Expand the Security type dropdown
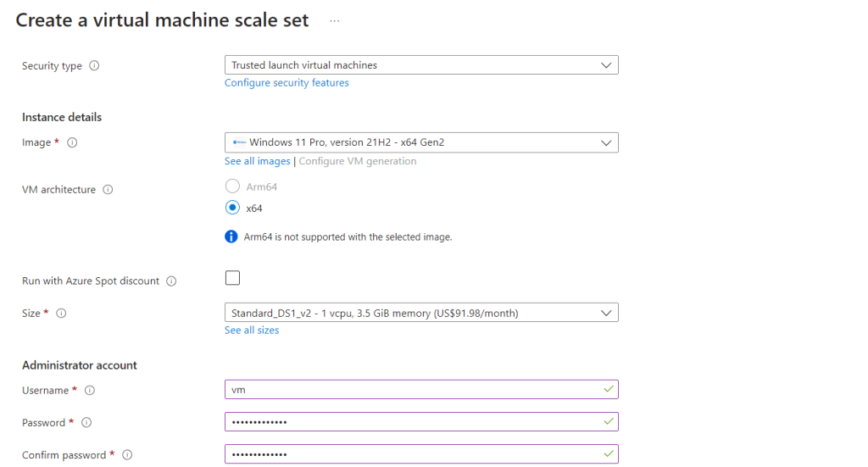The width and height of the screenshot is (868, 467). pos(421,65)
